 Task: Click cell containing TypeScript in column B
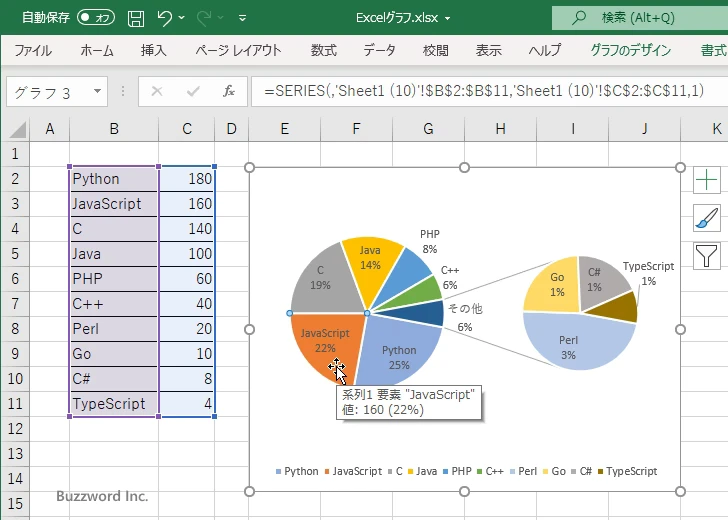[x=114, y=404]
